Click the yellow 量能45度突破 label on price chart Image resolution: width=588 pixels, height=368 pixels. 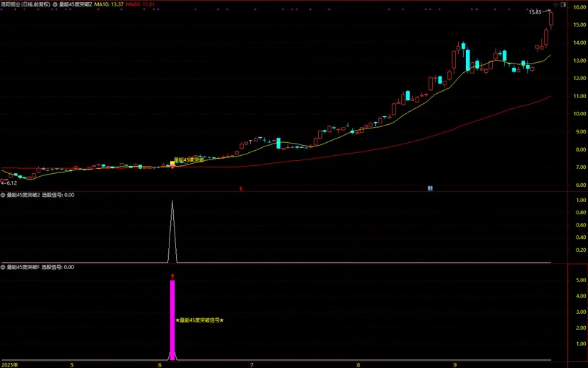pyautogui.click(x=189, y=159)
